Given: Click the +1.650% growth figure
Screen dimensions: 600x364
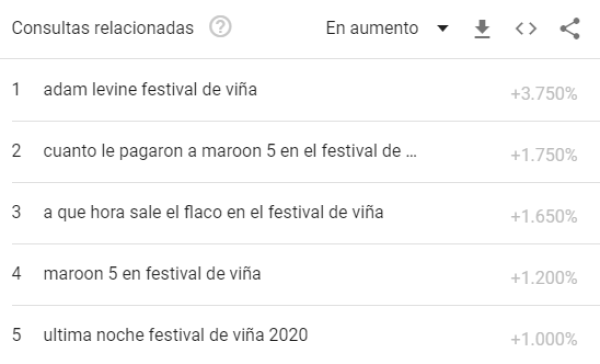Looking at the screenshot, I should point(544,216).
